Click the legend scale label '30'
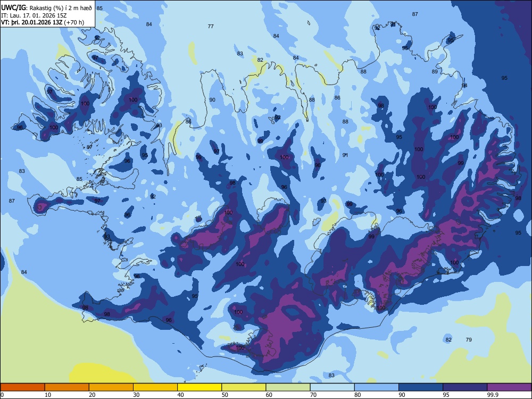 point(136,395)
